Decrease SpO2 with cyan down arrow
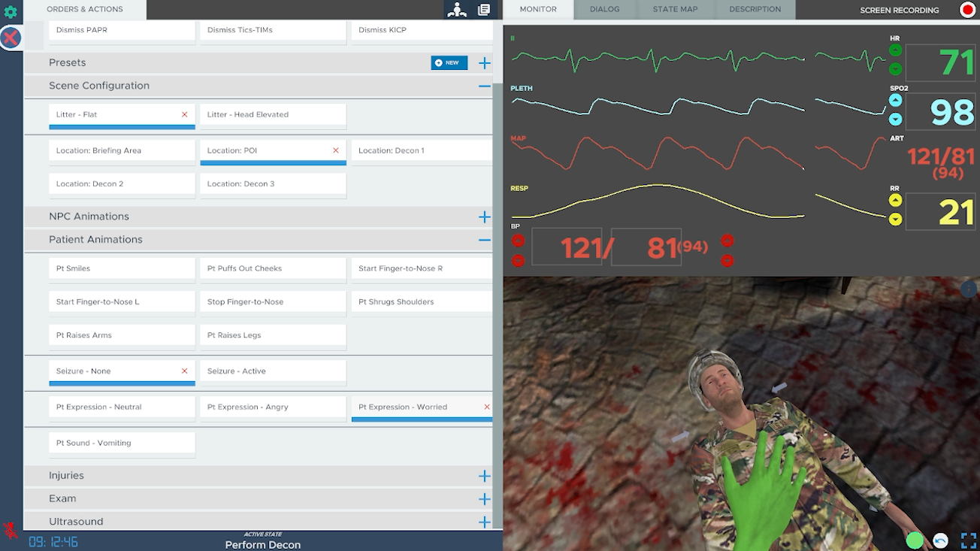The height and width of the screenshot is (551, 980). click(x=895, y=120)
